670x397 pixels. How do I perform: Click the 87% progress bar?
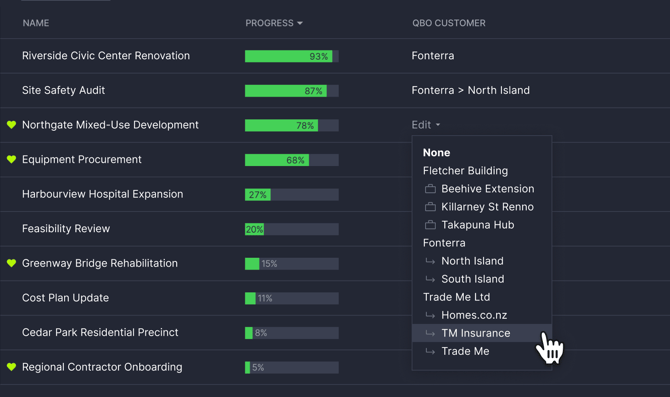point(292,91)
